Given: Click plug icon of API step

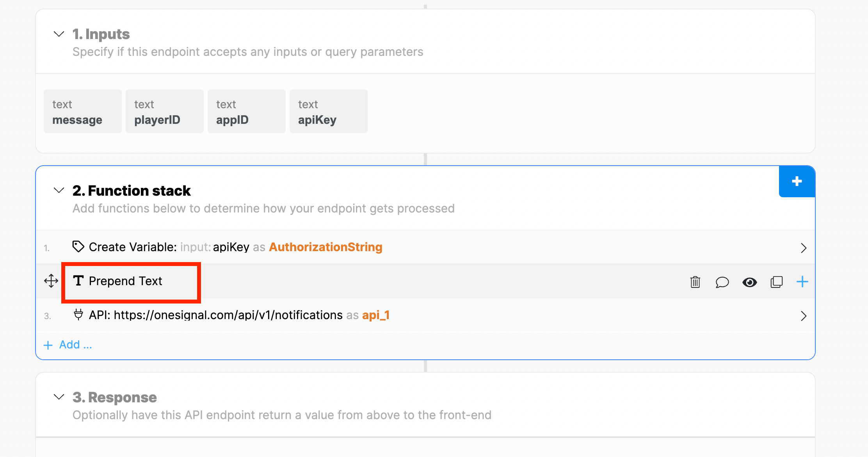Looking at the screenshot, I should [x=78, y=314].
